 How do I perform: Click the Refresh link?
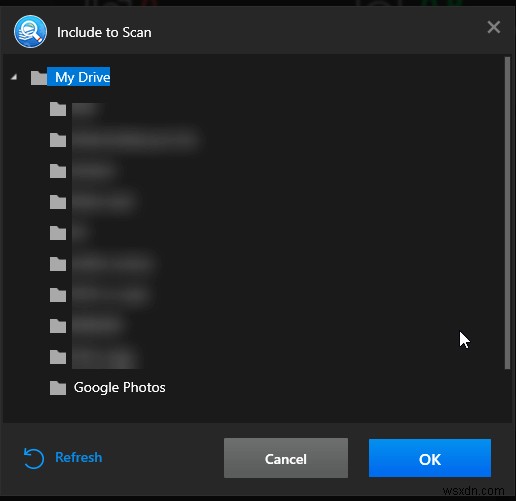pyautogui.click(x=79, y=457)
